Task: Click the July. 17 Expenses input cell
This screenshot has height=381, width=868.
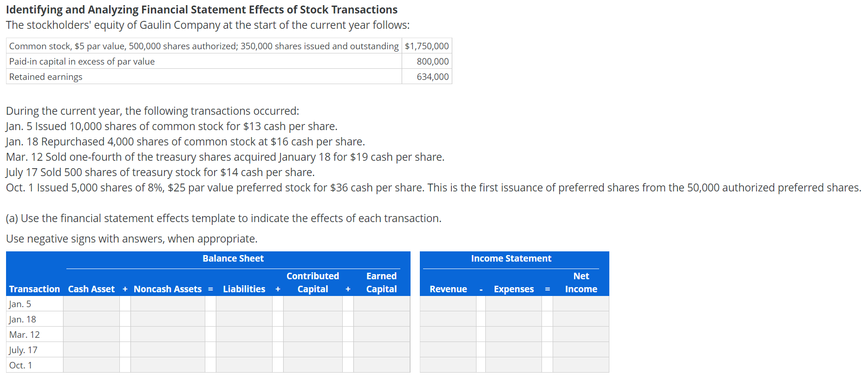Action: point(514,350)
